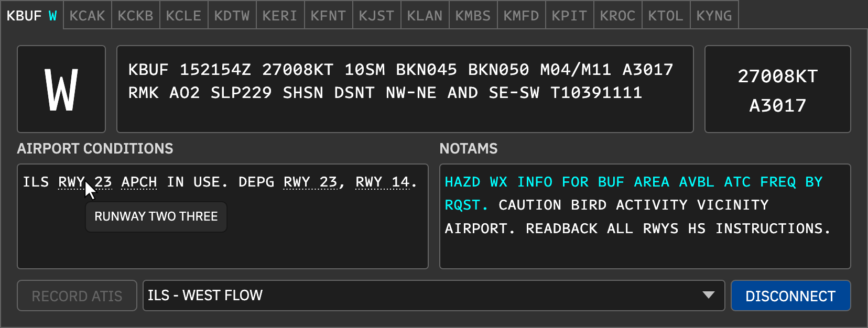Click the APCH abbreviation in airport conditions
This screenshot has width=868, height=328.
(139, 182)
